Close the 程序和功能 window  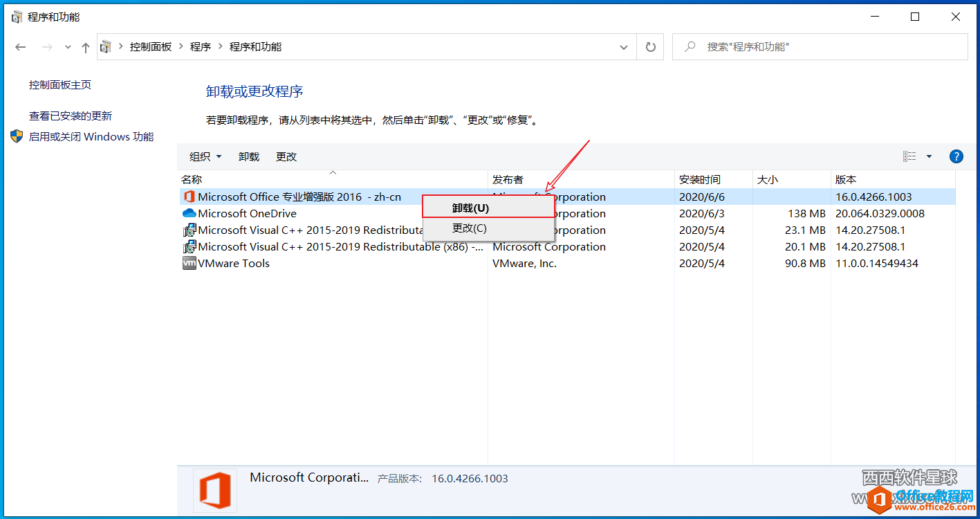pyautogui.click(x=956, y=17)
